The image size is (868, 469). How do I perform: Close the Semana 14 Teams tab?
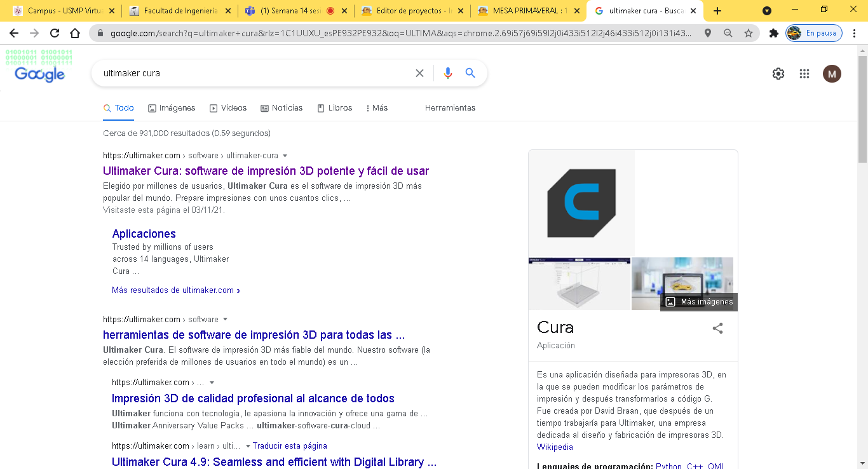coord(344,11)
